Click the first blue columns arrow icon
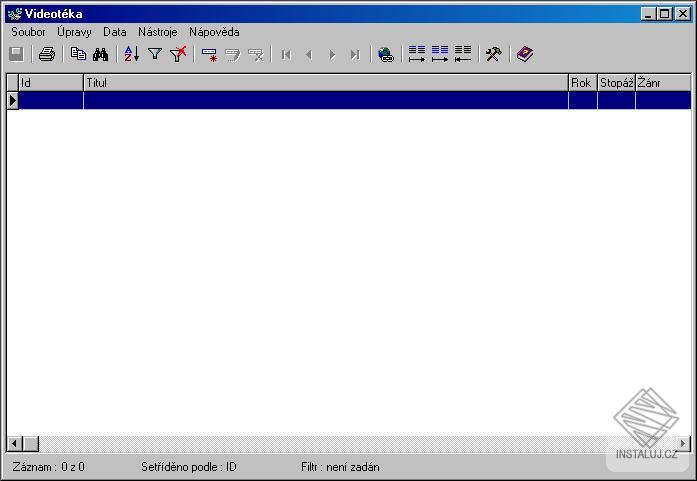 point(417,54)
